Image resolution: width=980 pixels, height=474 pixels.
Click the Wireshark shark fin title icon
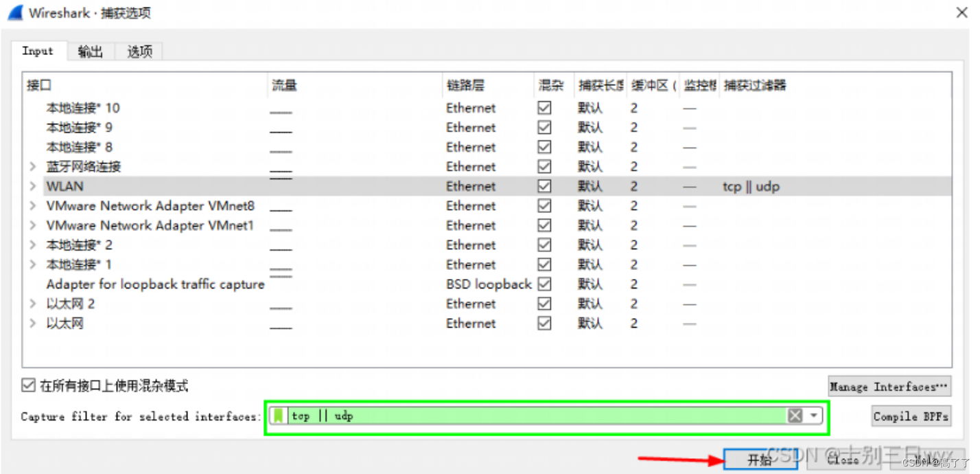tap(16, 12)
